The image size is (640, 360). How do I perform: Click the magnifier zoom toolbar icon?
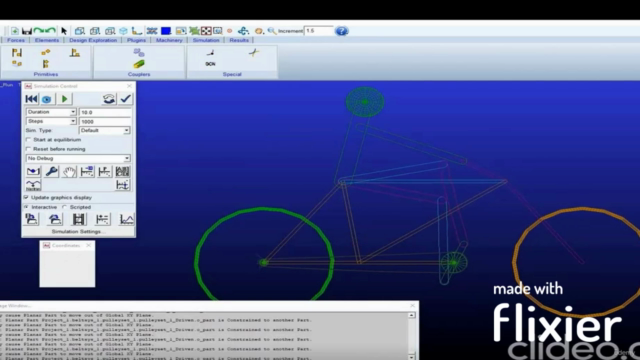click(x=272, y=31)
